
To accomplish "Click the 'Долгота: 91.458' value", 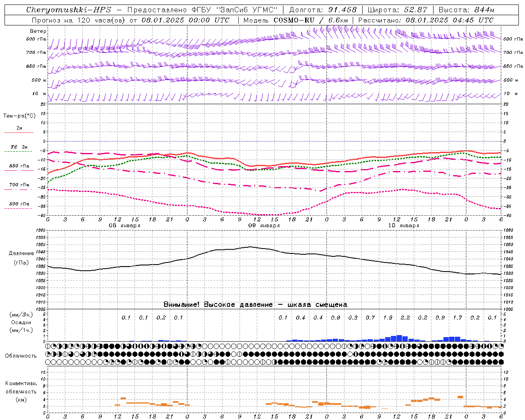I will point(323,10).
